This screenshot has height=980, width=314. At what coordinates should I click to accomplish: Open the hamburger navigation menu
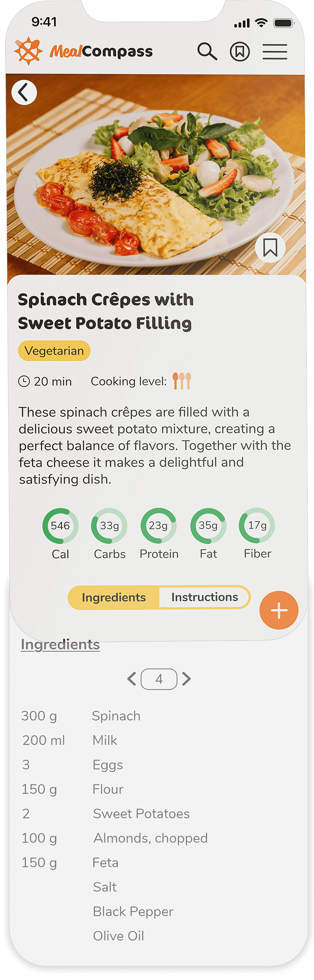pos(275,52)
